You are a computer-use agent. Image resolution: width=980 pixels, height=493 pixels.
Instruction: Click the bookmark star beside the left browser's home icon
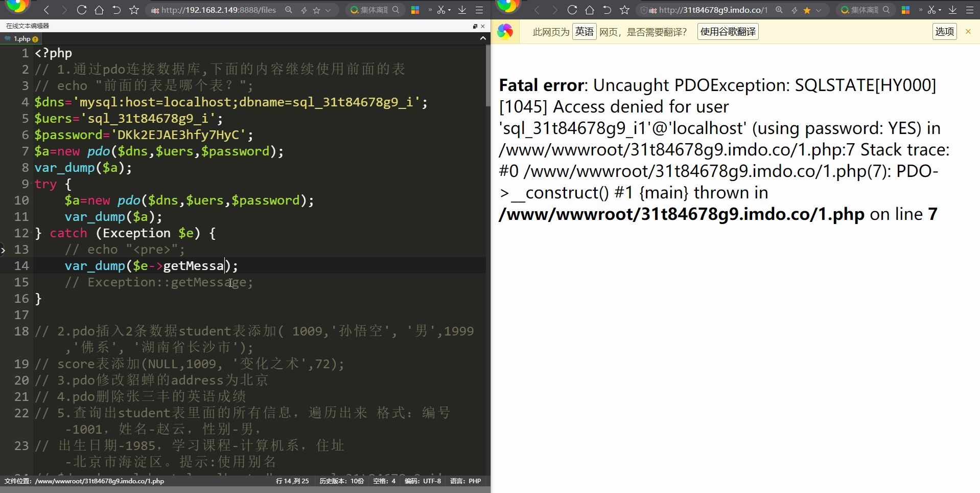(x=134, y=10)
